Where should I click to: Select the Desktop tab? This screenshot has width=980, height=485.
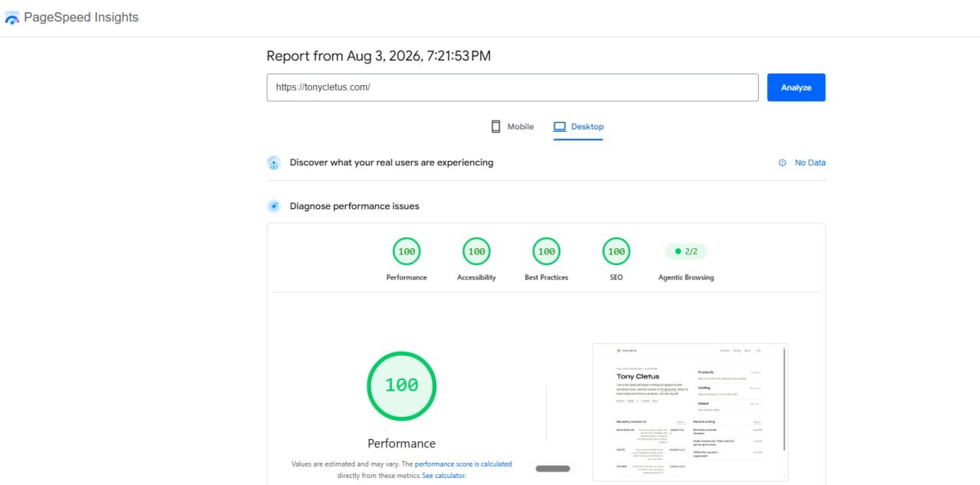point(578,126)
